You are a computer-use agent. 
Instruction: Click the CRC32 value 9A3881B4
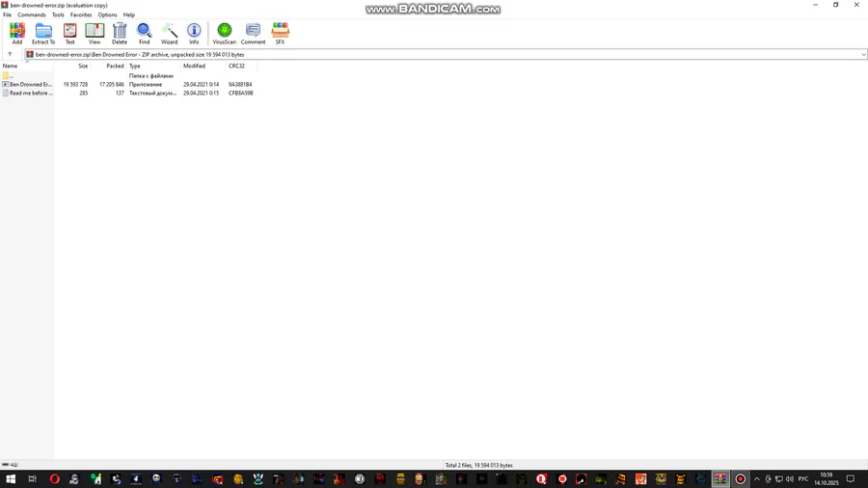point(240,85)
